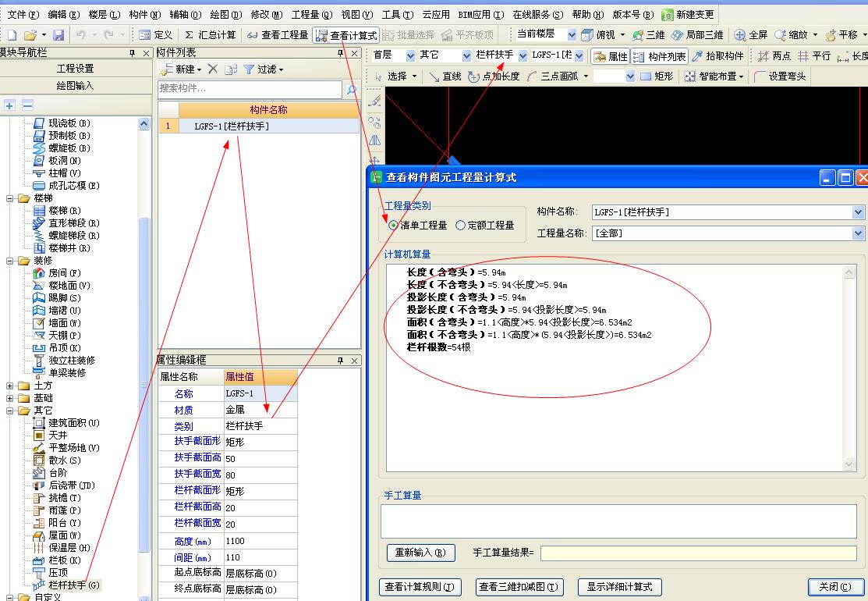This screenshot has width=868, height=601.
Task: Collapse the 装修 tree folder
Action: (x=9, y=261)
